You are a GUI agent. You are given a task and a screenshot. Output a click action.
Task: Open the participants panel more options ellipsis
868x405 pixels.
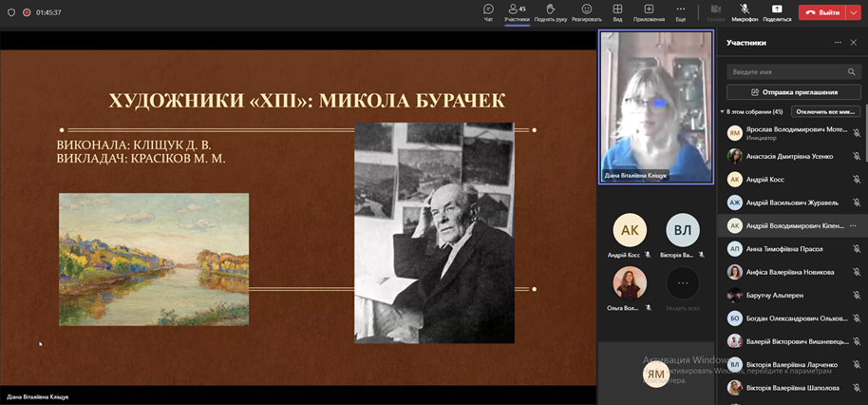point(838,43)
